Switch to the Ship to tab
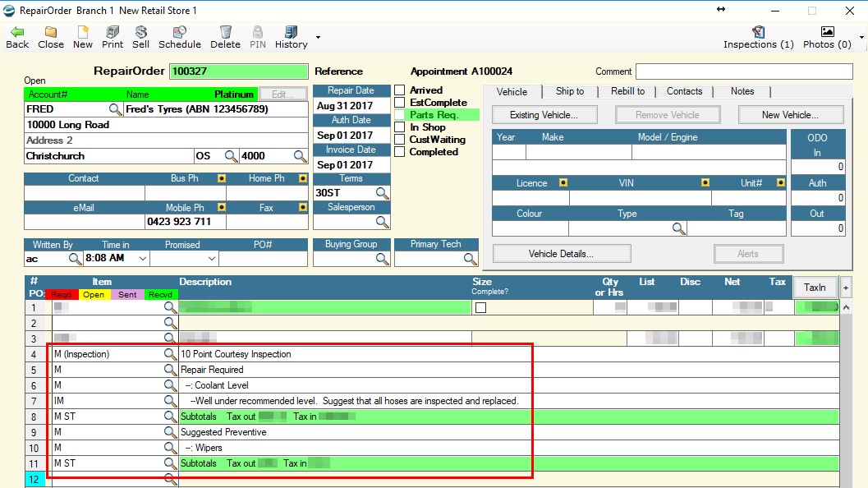 pyautogui.click(x=570, y=91)
